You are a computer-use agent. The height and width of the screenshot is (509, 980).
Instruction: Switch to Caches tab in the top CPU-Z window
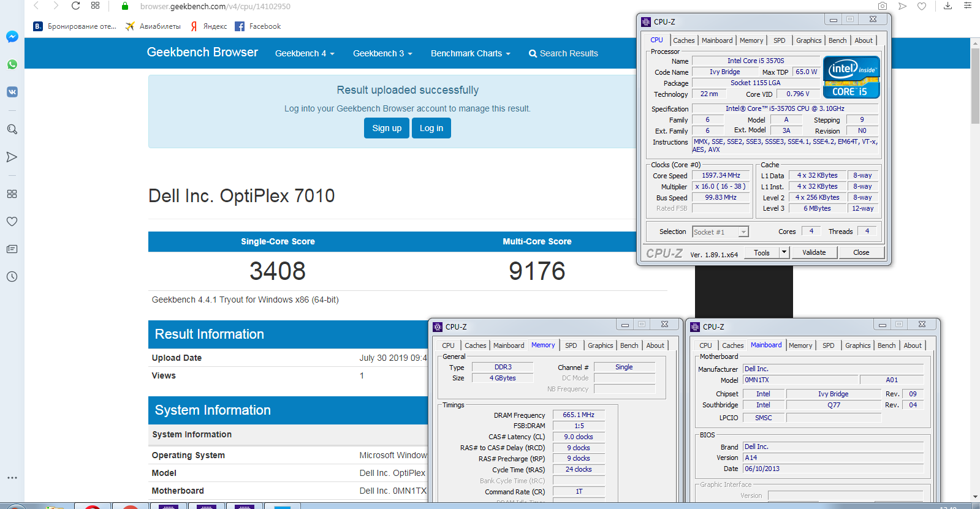[684, 40]
